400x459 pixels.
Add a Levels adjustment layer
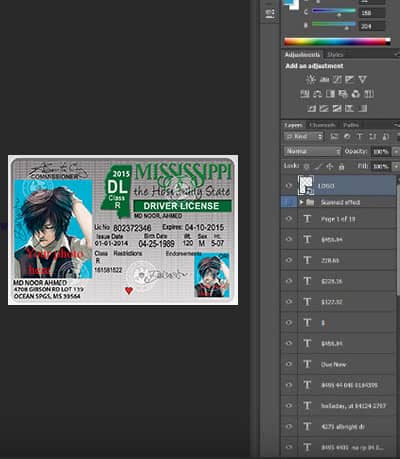point(324,79)
